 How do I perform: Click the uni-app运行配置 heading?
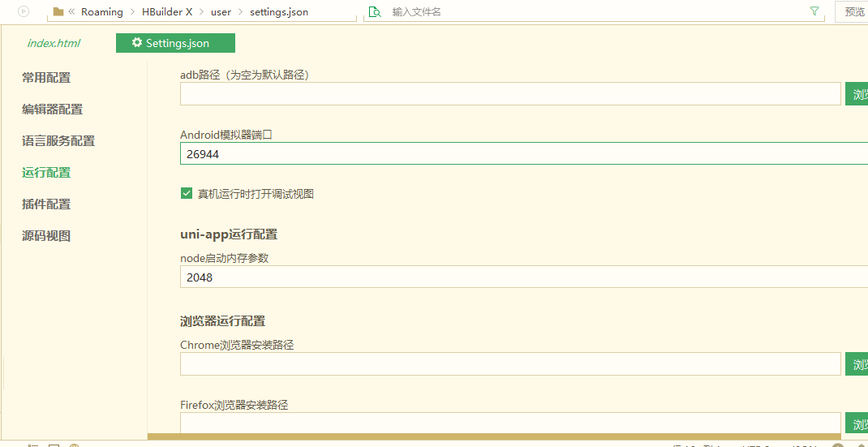coord(229,234)
